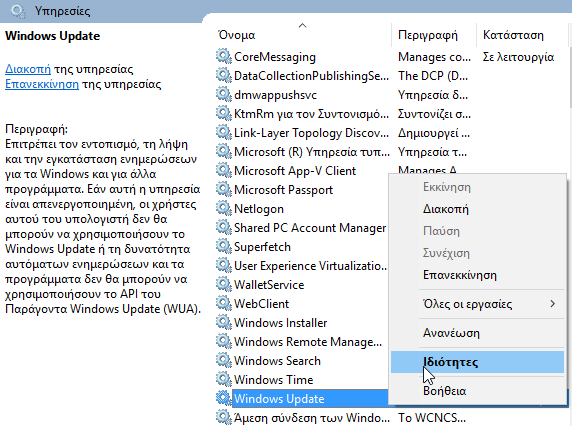Image resolution: width=572 pixels, height=426 pixels.
Task: Click the Manages co... description cell
Action: [x=434, y=57]
